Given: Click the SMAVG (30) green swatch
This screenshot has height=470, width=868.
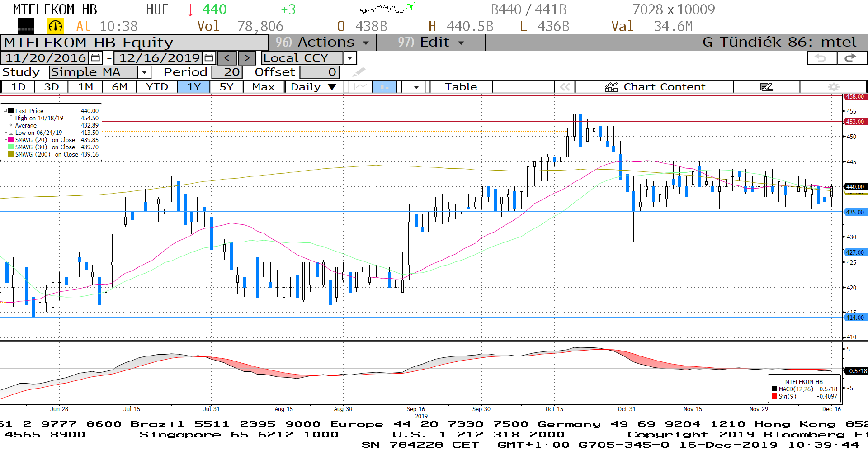Looking at the screenshot, I should [11, 147].
